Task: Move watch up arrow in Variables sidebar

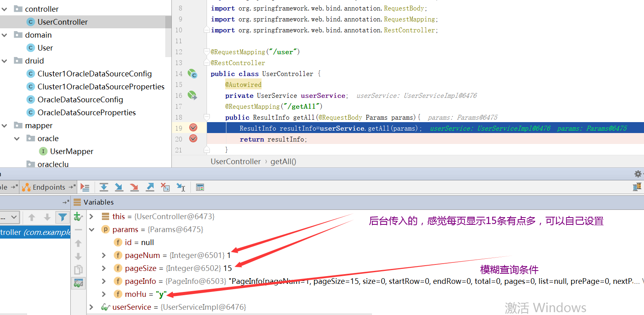Action: pos(78,243)
